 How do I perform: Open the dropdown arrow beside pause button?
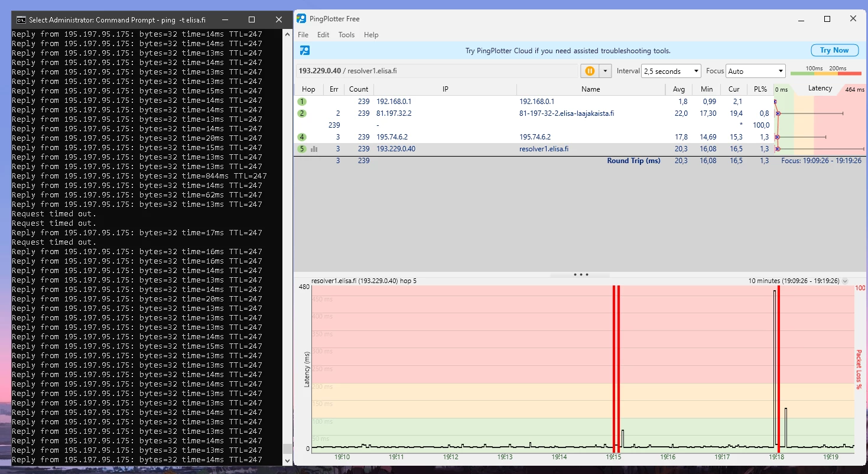tap(604, 71)
